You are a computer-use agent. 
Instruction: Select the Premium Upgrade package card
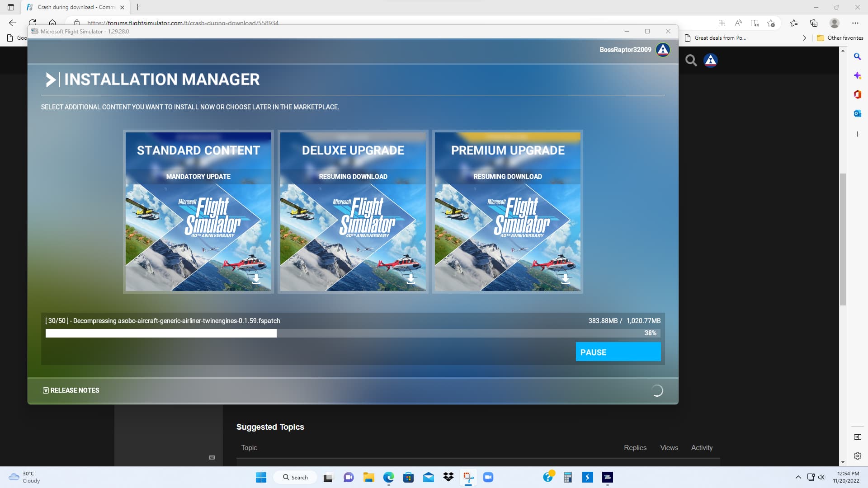(508, 211)
